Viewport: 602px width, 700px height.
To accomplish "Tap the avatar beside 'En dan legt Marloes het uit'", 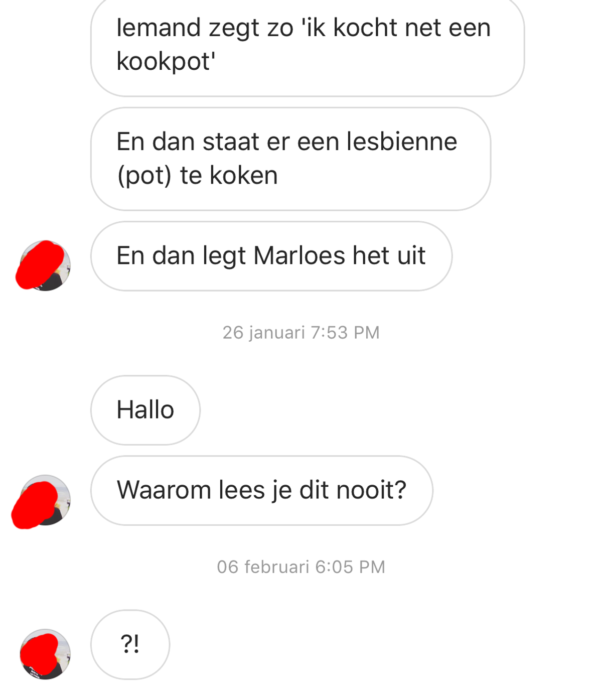I will tap(45, 265).
